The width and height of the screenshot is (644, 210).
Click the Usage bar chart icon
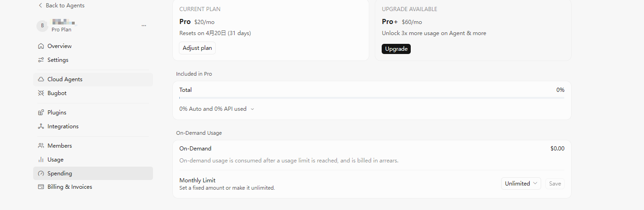(x=41, y=160)
